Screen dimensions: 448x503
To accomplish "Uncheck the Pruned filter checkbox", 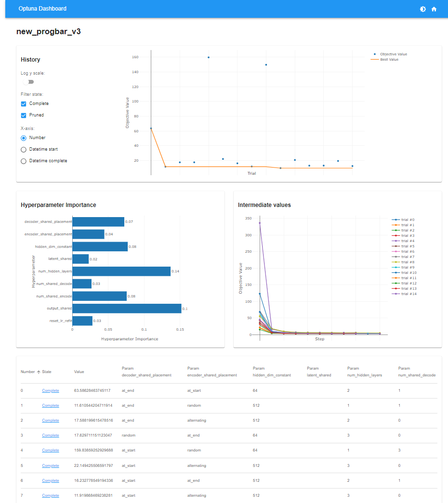I will (24, 115).
